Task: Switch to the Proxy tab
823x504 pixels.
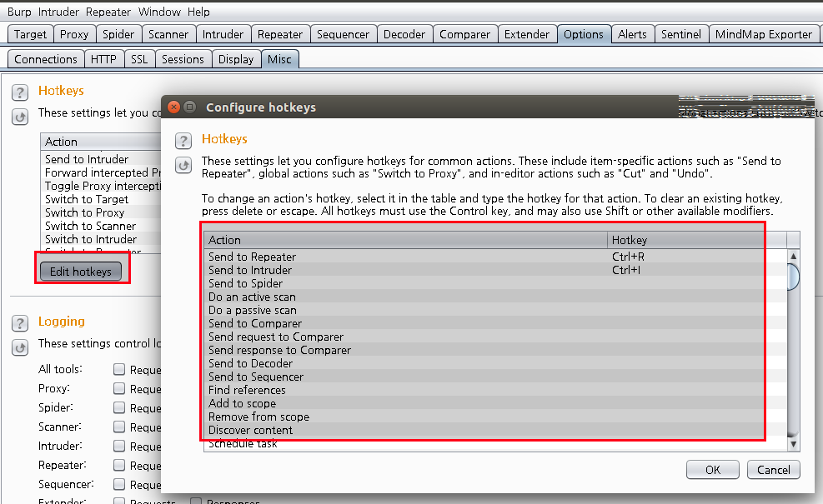Action: point(74,34)
